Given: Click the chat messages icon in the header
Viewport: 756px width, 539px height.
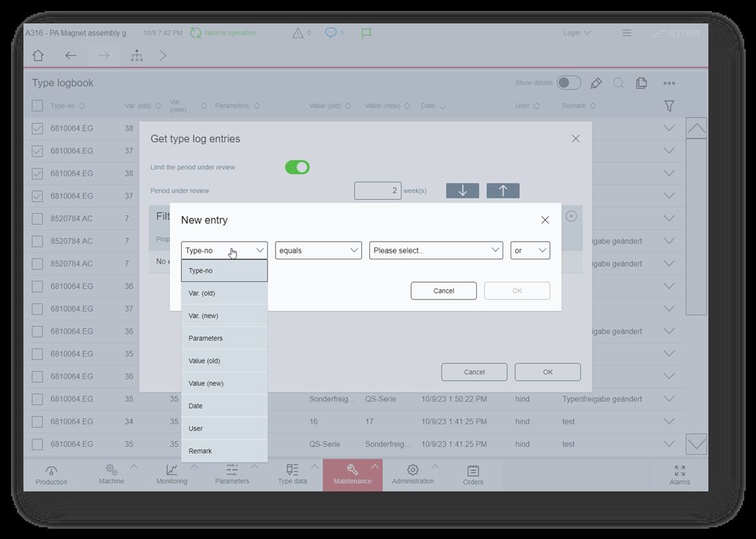Looking at the screenshot, I should pos(331,33).
